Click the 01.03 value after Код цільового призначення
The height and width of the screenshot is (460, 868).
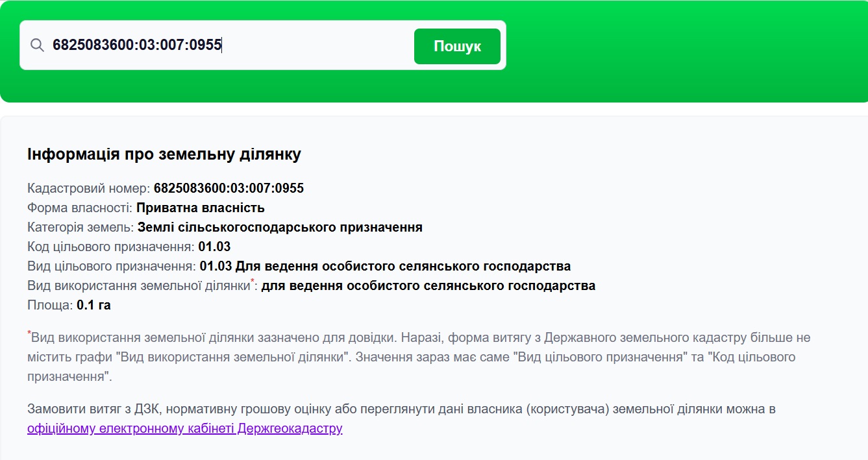pos(214,247)
